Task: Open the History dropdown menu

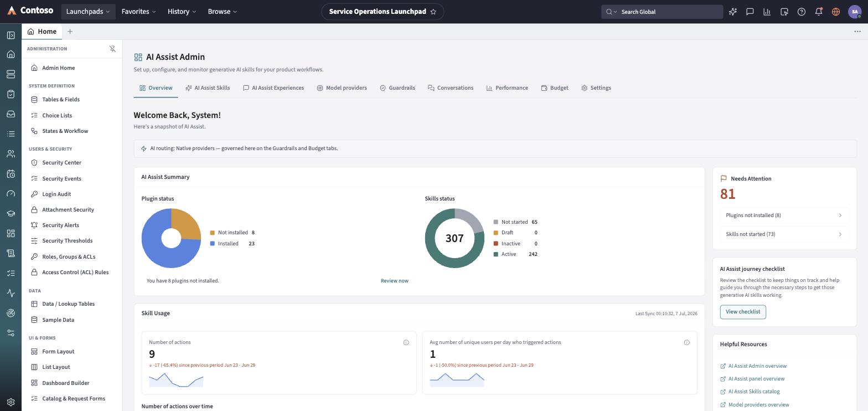Action: click(182, 12)
